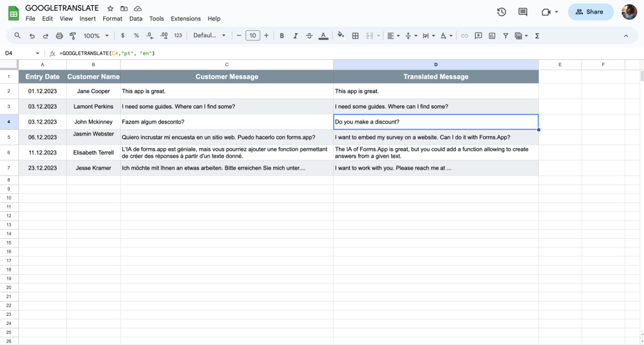
Task: Open the font family dropdown
Action: [x=209, y=36]
